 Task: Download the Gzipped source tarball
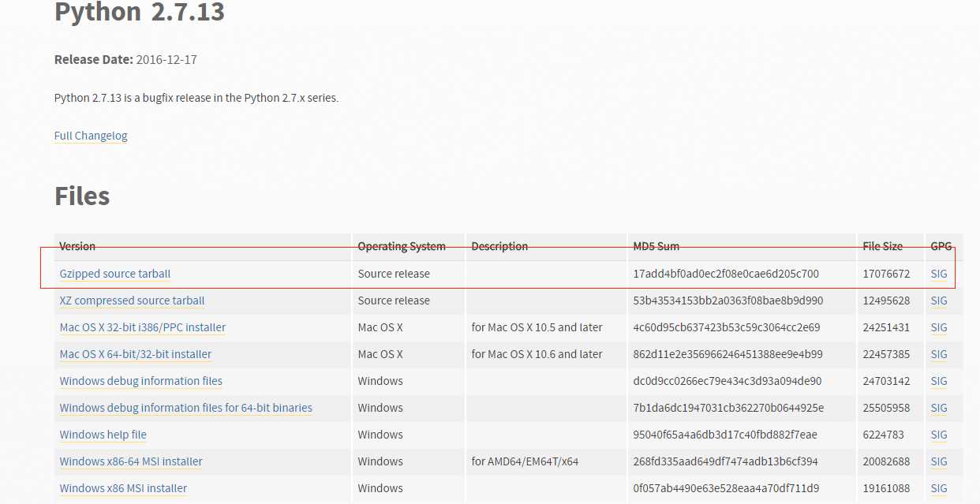(x=115, y=274)
